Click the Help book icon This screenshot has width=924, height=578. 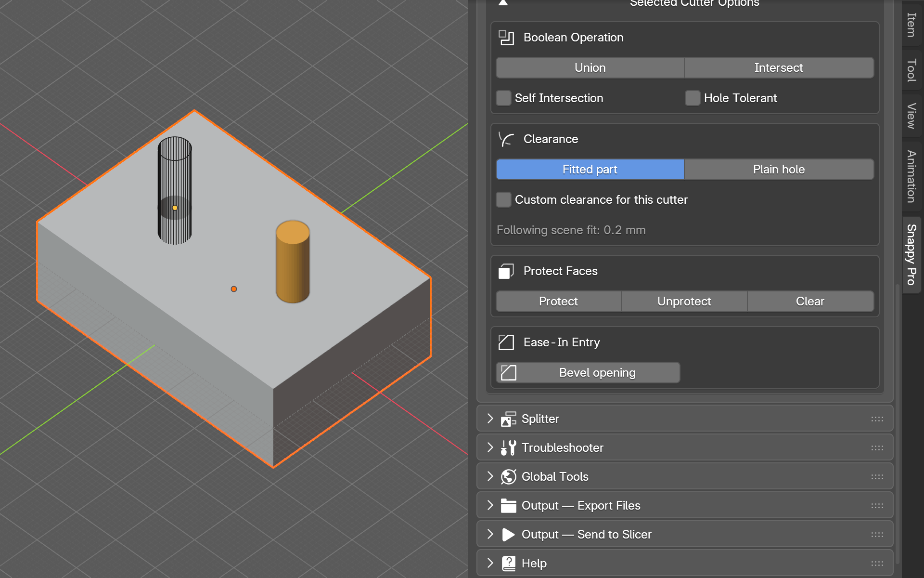(x=508, y=564)
